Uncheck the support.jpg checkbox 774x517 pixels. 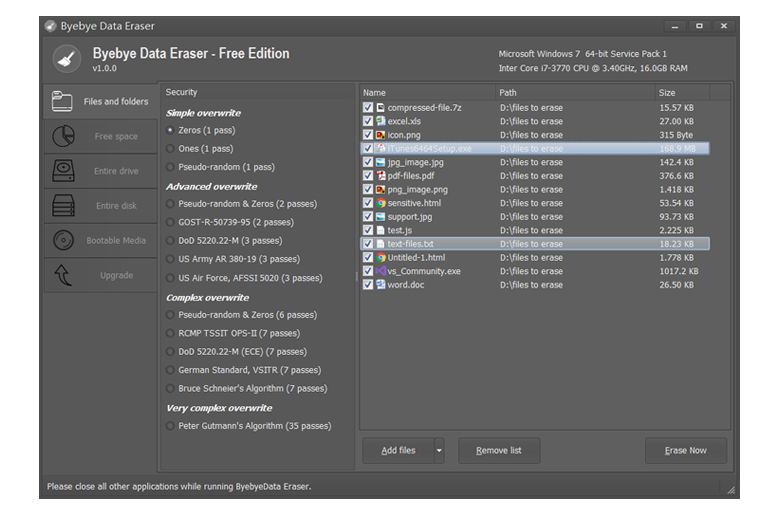tap(368, 217)
